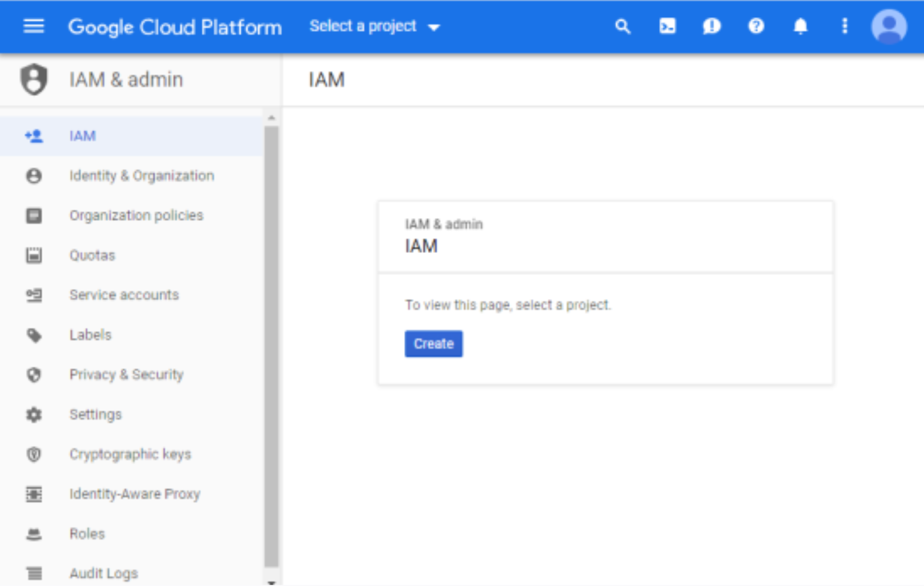
Task: Open the three-dot utilities menu
Action: click(x=845, y=26)
